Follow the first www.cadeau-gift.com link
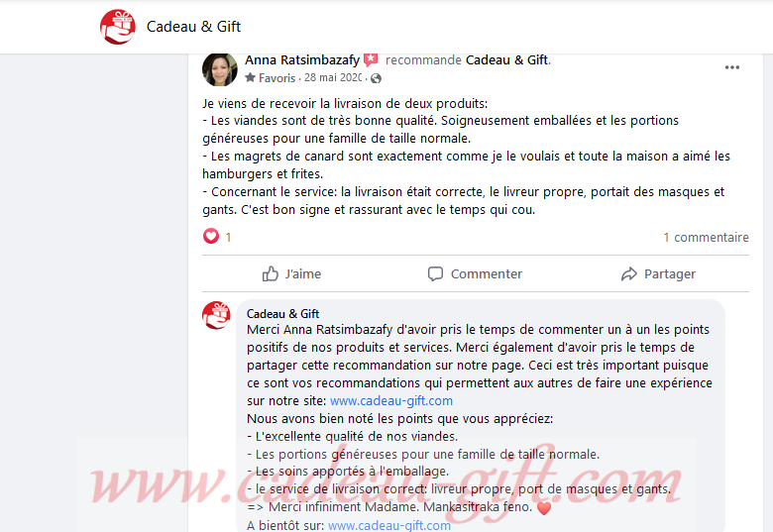The height and width of the screenshot is (532, 773). coord(391,401)
